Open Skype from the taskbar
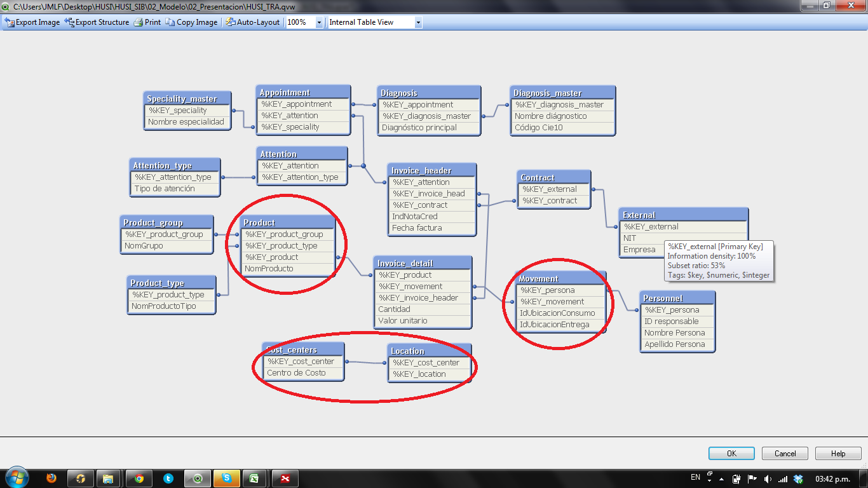Image resolution: width=868 pixels, height=488 pixels. point(227,478)
